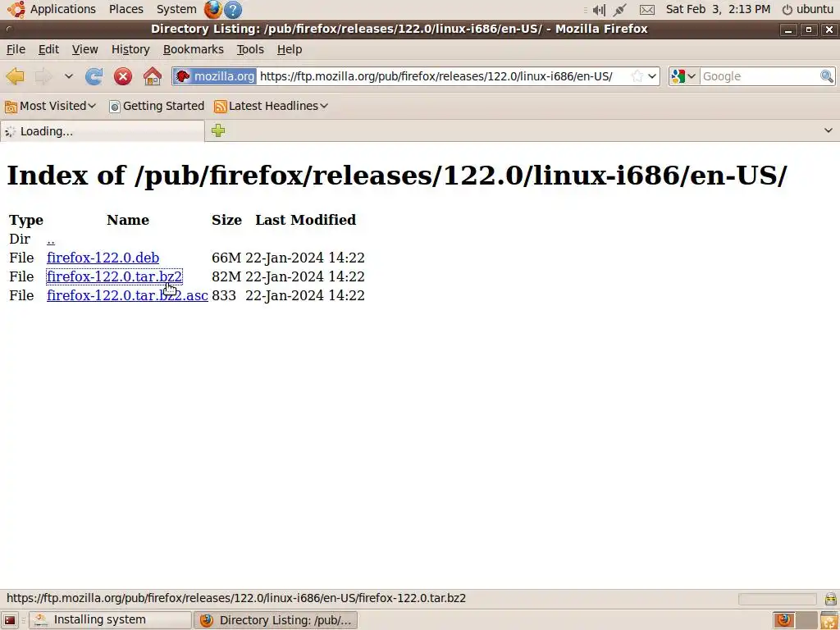Click the status bar security padlock icon
The width and height of the screenshot is (840, 630).
pyautogui.click(x=831, y=598)
